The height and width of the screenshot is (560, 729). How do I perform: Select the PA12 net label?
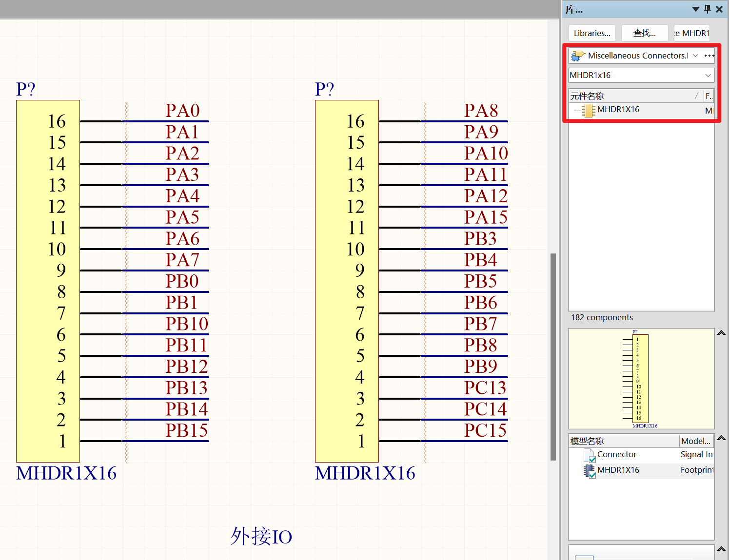[x=486, y=196]
